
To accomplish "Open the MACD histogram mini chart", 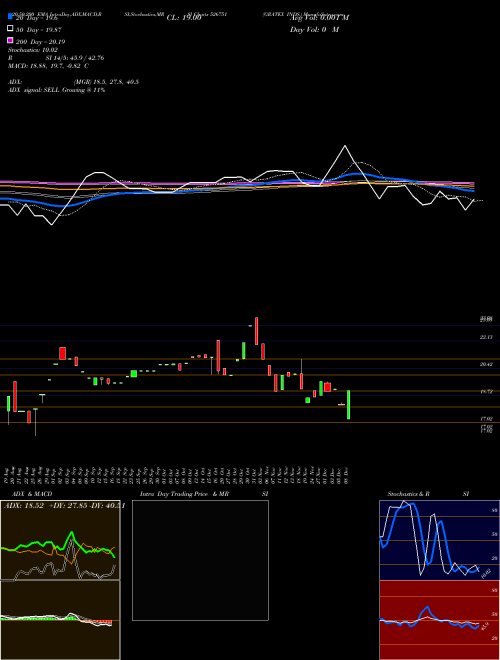I will tap(60, 620).
